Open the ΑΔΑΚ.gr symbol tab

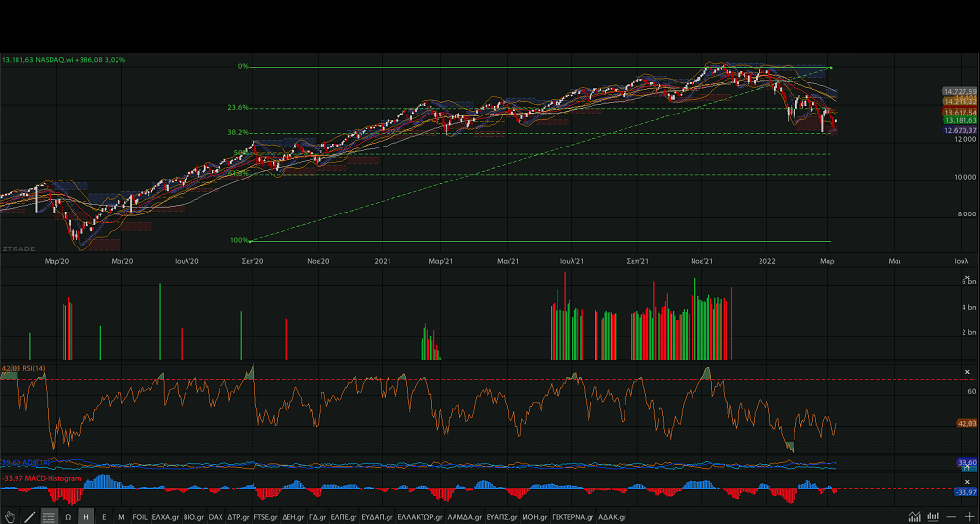point(612,517)
